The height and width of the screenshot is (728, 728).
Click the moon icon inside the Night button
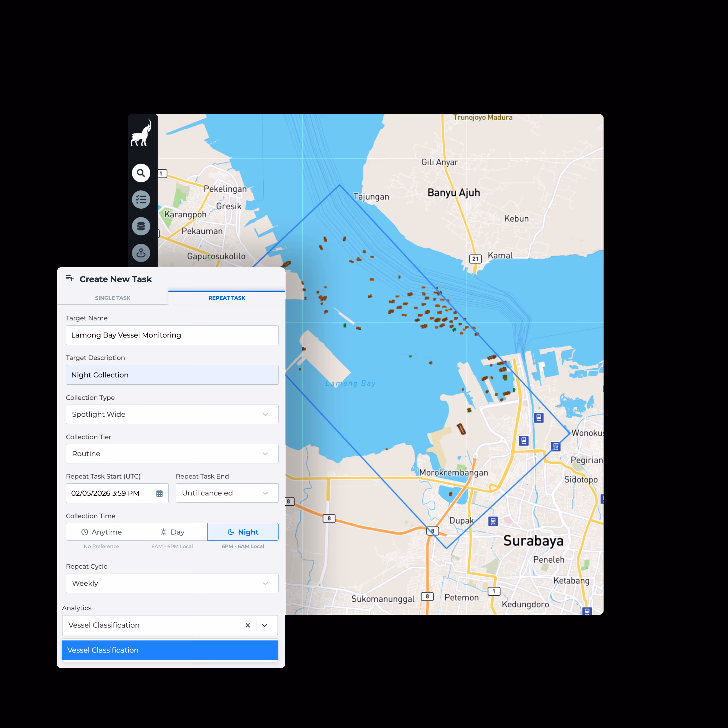point(231,532)
